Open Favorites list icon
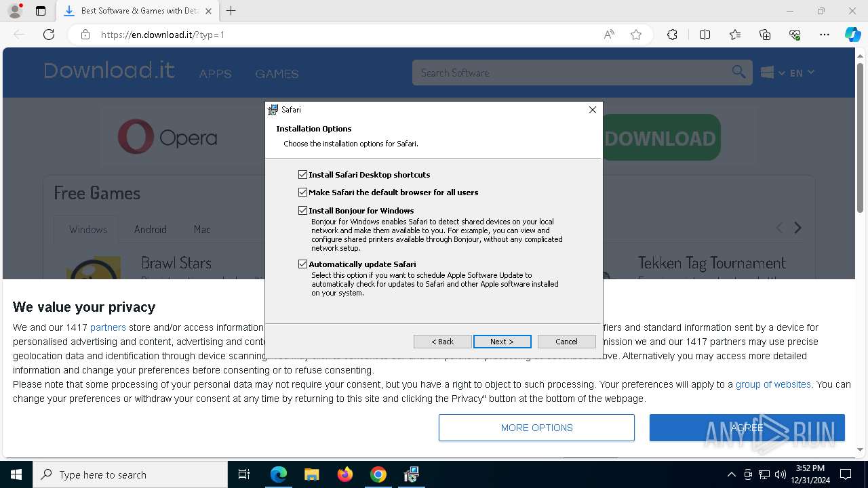 [x=735, y=35]
